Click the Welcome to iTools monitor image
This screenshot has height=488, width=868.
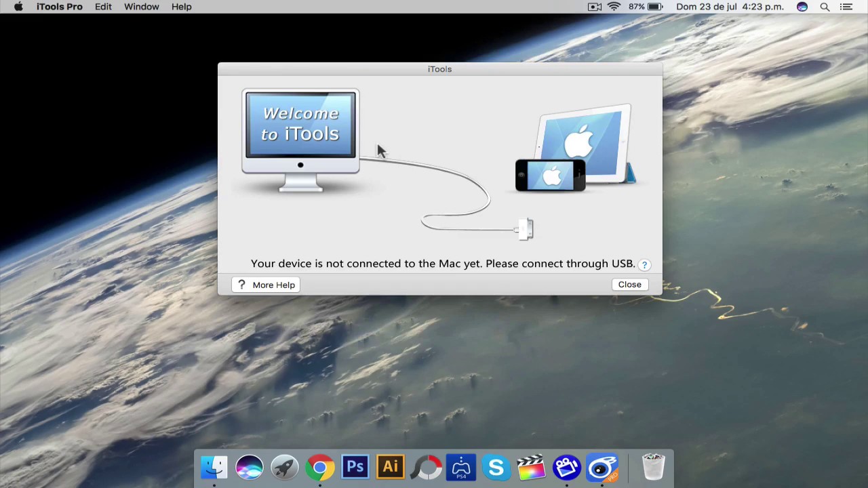300,142
